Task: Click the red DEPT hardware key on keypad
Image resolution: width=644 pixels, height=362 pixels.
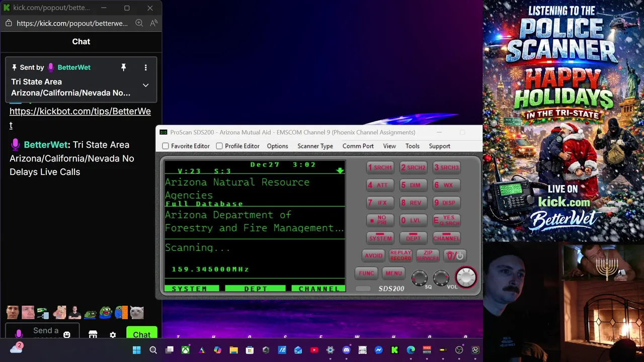Action: [413, 238]
